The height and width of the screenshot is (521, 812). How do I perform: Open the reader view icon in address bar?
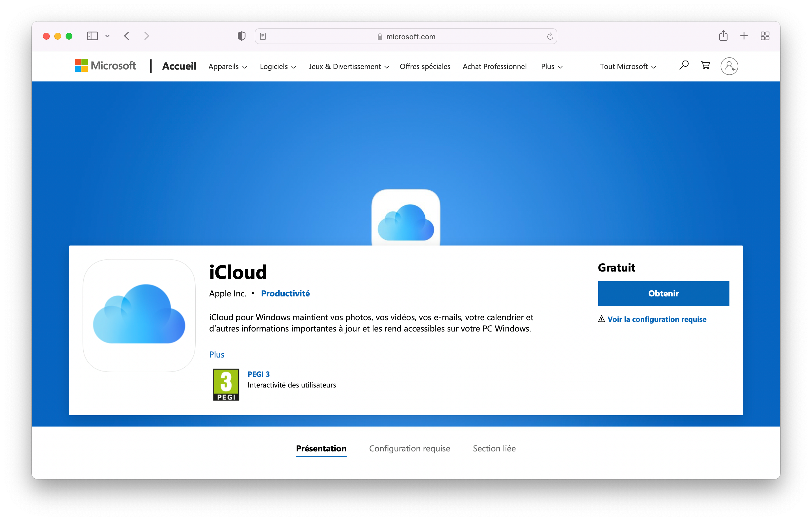[263, 36]
